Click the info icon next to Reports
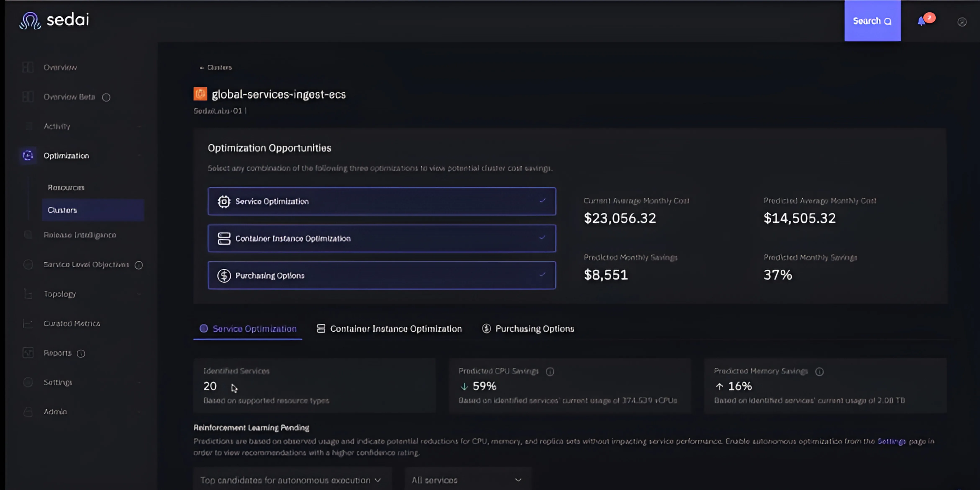Image resolution: width=980 pixels, height=490 pixels. pos(81,353)
